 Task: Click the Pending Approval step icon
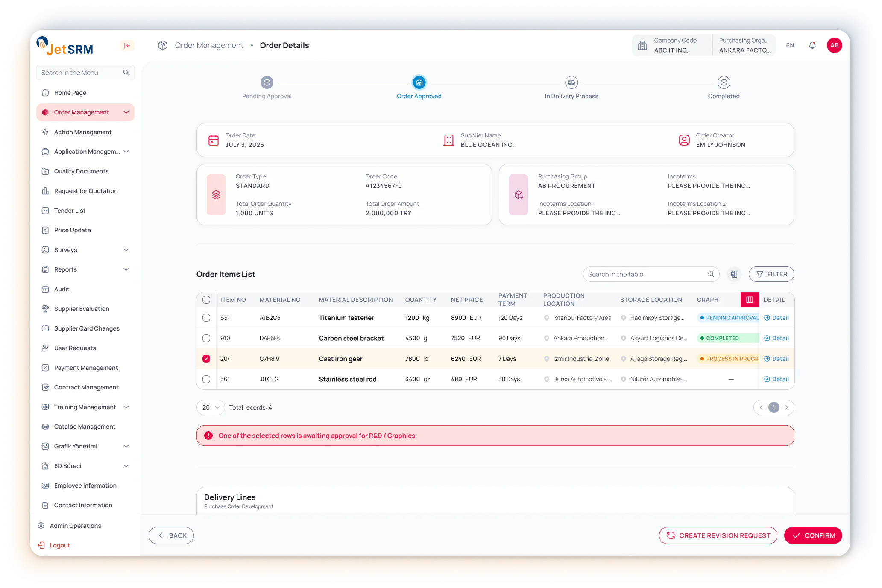(267, 82)
